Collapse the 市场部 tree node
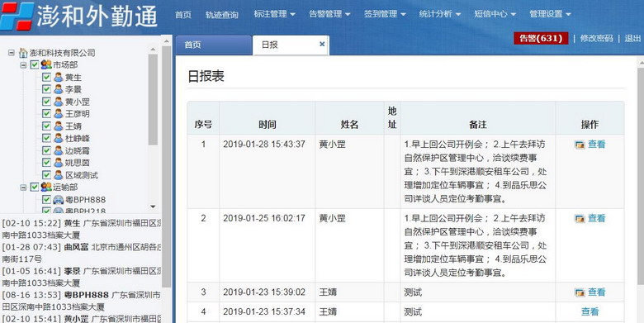This screenshot has width=644, height=323. click(x=23, y=65)
